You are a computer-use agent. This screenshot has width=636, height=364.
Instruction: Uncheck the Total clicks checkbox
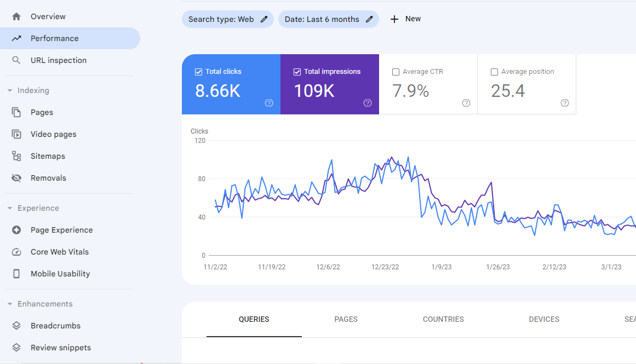[x=198, y=72]
